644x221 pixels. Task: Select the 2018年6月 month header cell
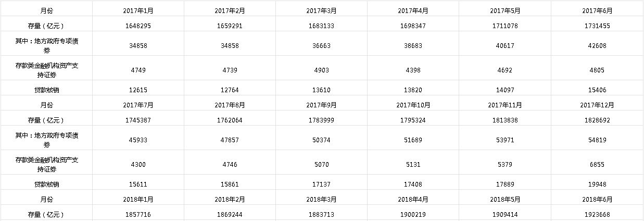(x=598, y=199)
